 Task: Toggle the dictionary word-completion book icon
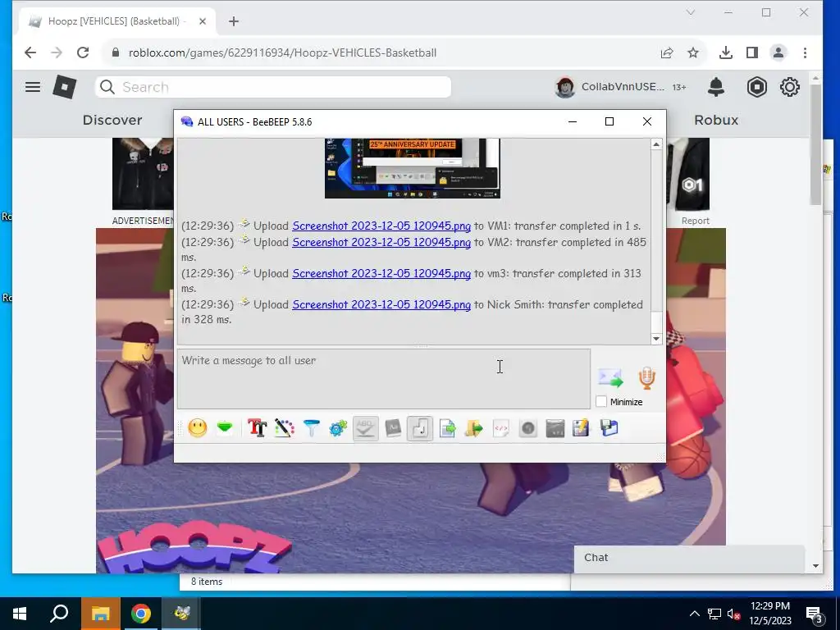click(393, 428)
